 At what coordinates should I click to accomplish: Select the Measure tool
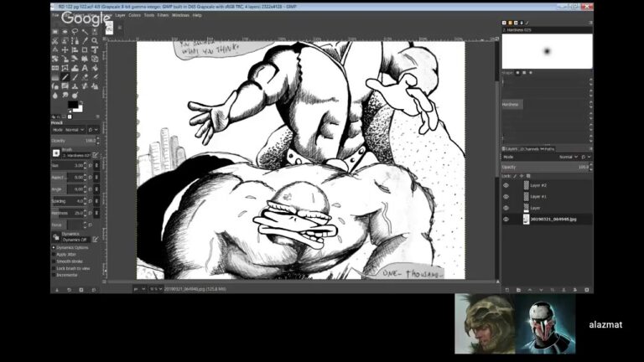[x=55, y=49]
